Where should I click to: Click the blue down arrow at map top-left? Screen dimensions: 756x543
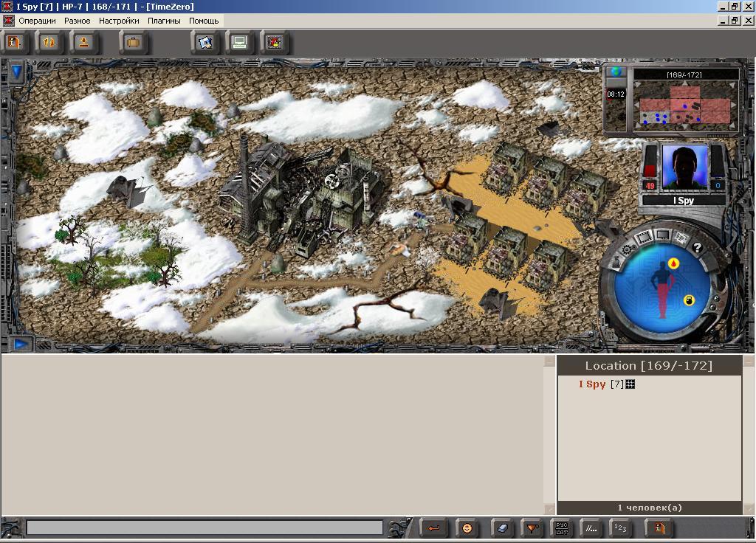[17, 72]
